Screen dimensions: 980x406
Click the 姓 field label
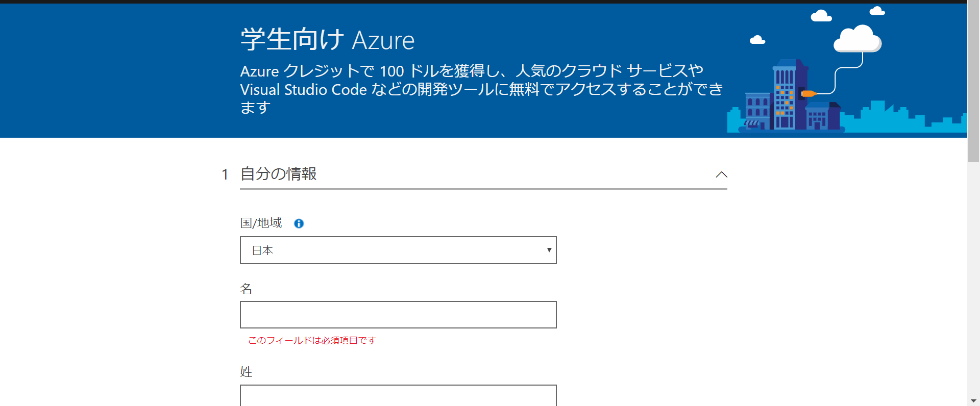point(246,372)
